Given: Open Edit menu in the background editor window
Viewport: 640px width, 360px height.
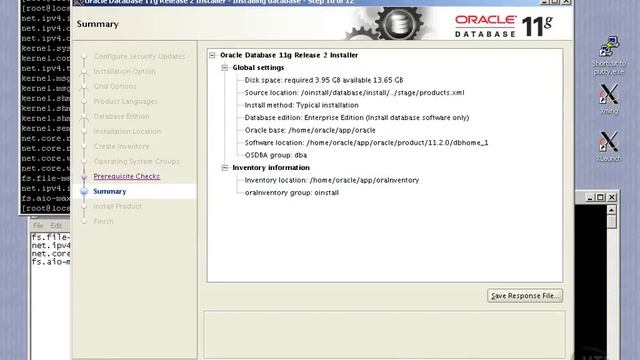Looking at the screenshot, I should pyautogui.click(x=56, y=225).
